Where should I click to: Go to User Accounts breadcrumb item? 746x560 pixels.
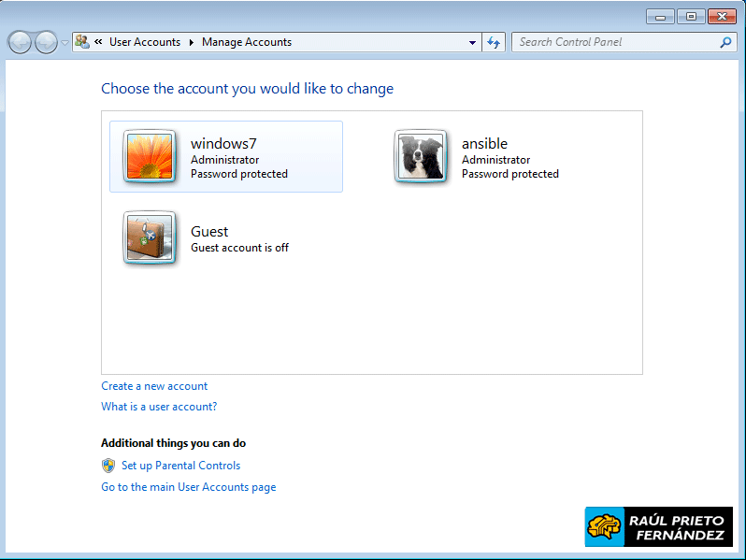pos(144,42)
